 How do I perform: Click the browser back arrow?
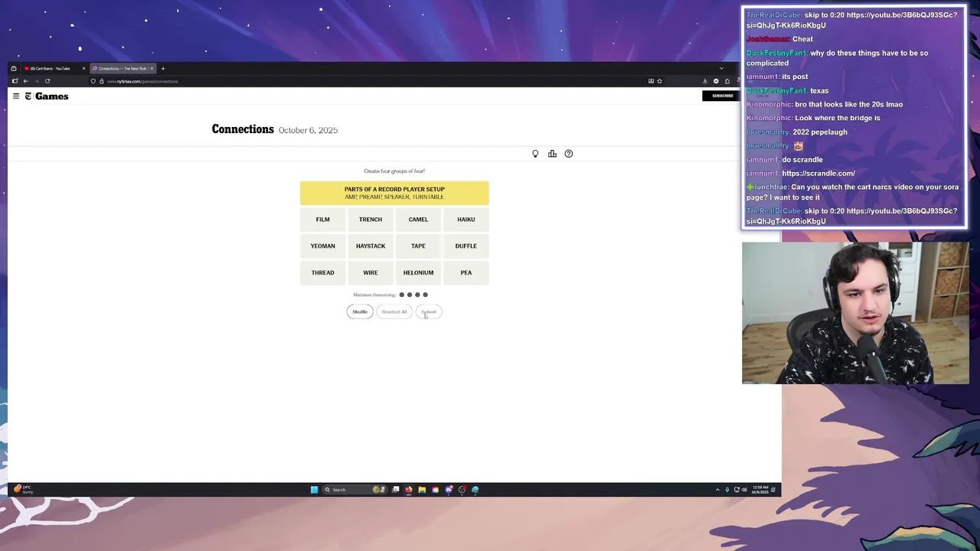tap(25, 81)
